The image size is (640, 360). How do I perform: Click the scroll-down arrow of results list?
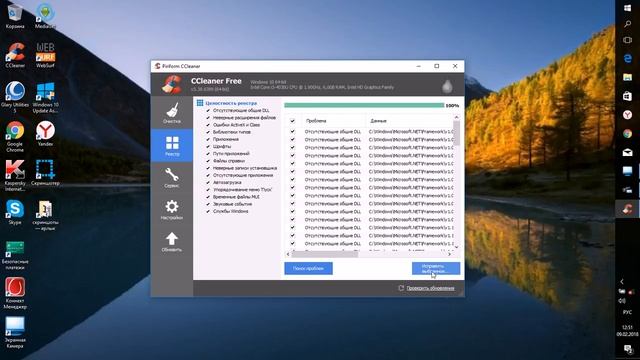[x=457, y=247]
